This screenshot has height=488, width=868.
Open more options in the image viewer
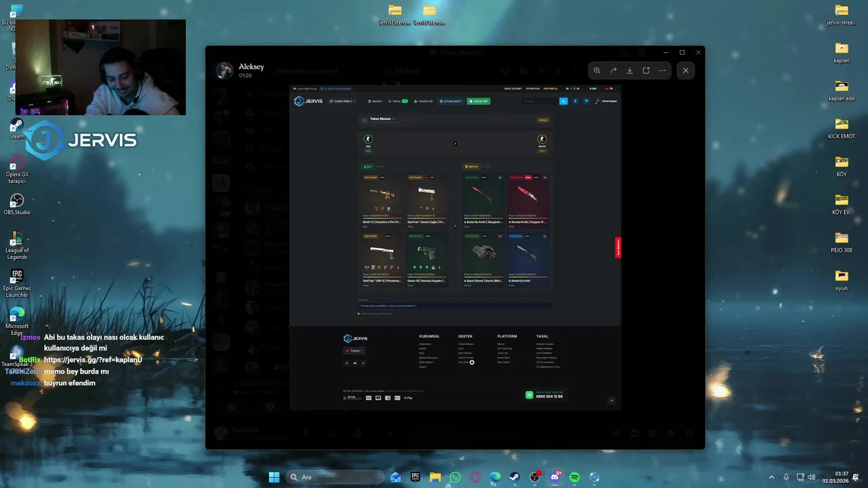pyautogui.click(x=662, y=70)
